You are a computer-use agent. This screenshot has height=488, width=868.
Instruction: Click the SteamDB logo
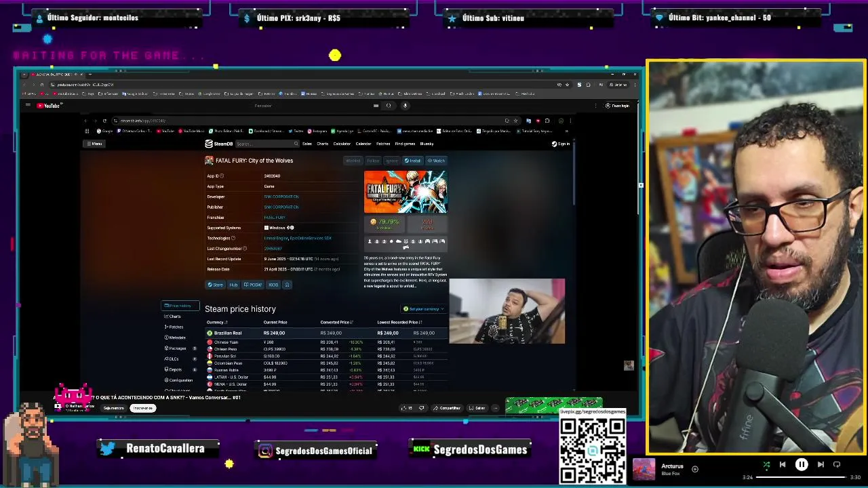(x=219, y=144)
